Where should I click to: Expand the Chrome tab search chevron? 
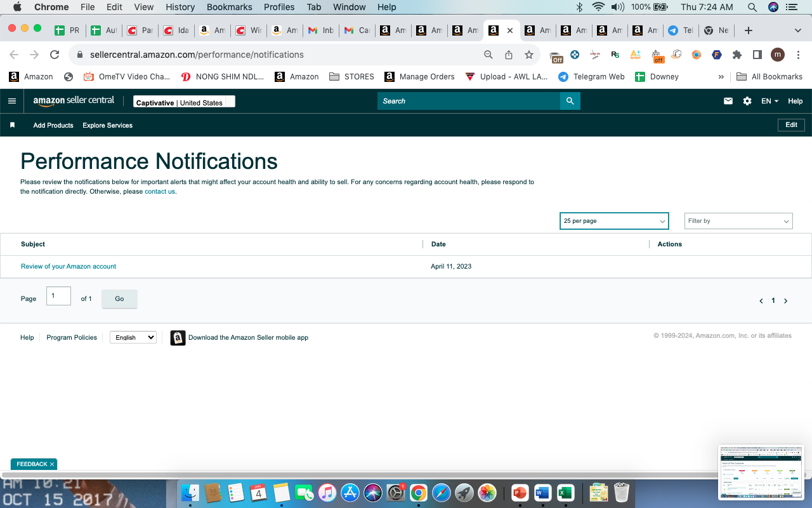tap(798, 30)
